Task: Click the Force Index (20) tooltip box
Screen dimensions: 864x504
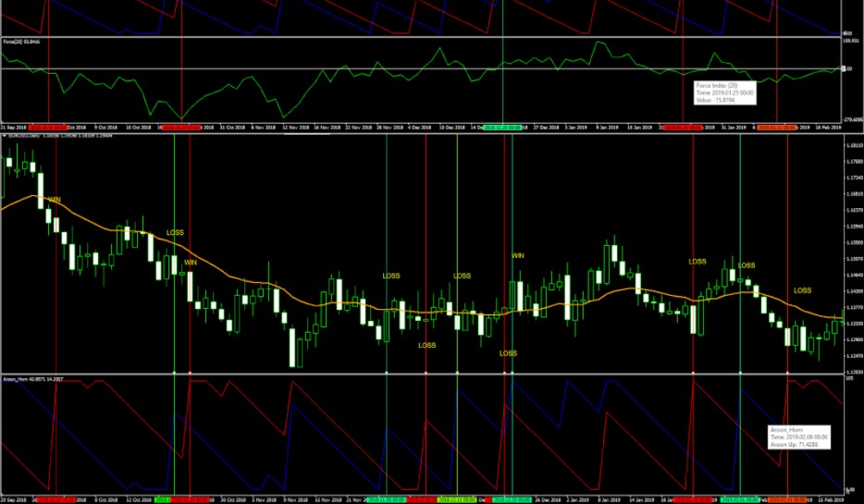Action: [724, 93]
